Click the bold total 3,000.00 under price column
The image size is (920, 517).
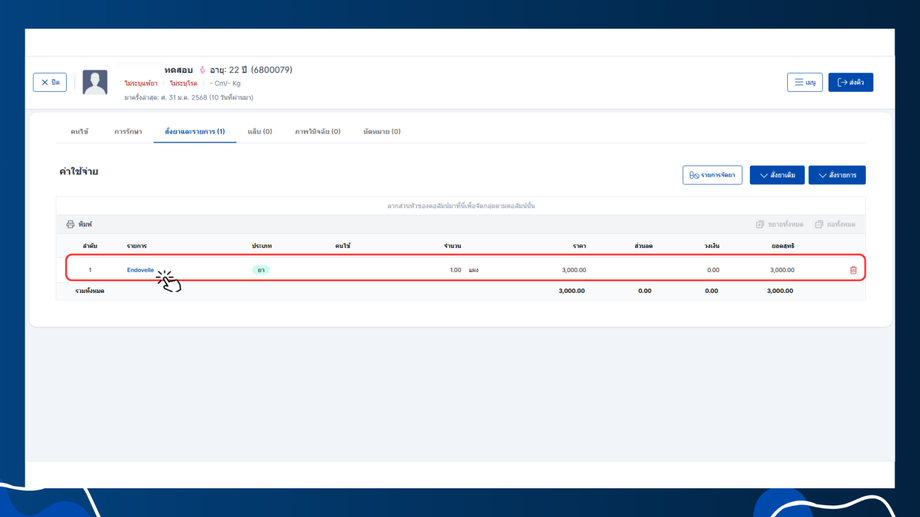click(571, 290)
